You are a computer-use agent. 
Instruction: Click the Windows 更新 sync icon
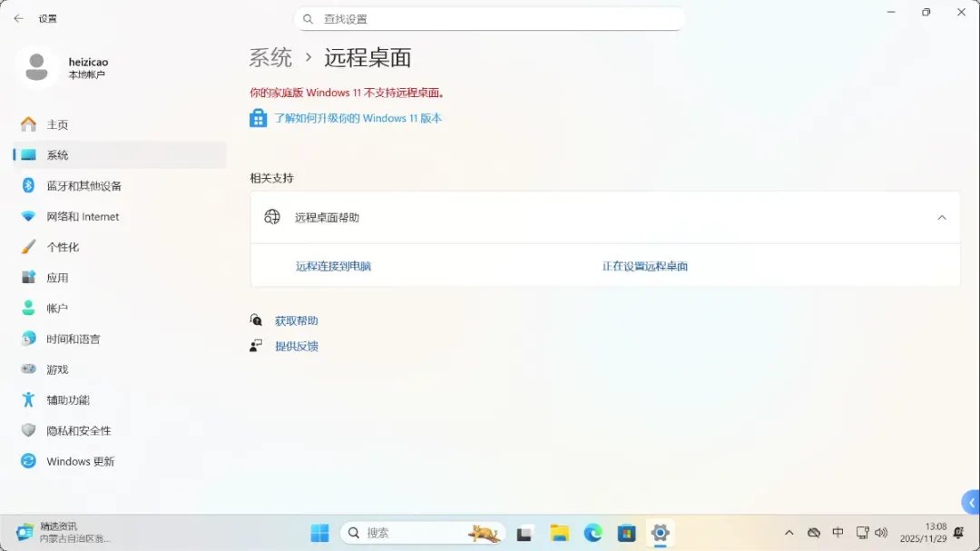pos(27,461)
